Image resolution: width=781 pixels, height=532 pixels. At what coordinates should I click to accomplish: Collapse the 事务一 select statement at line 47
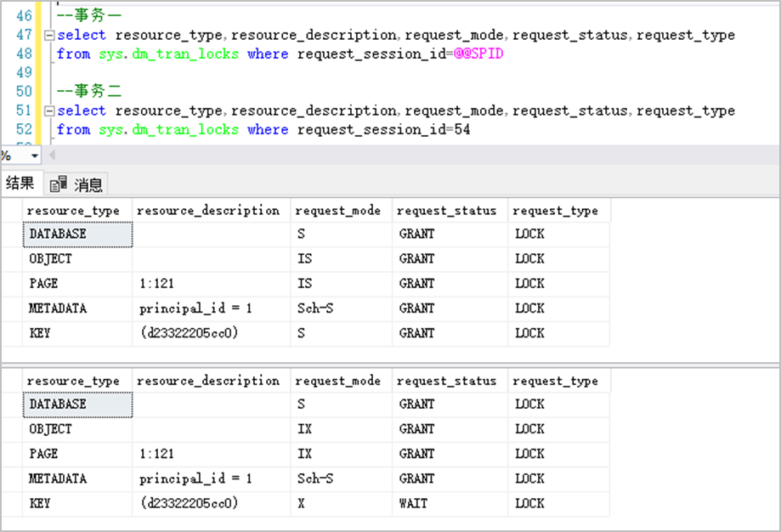click(48, 36)
